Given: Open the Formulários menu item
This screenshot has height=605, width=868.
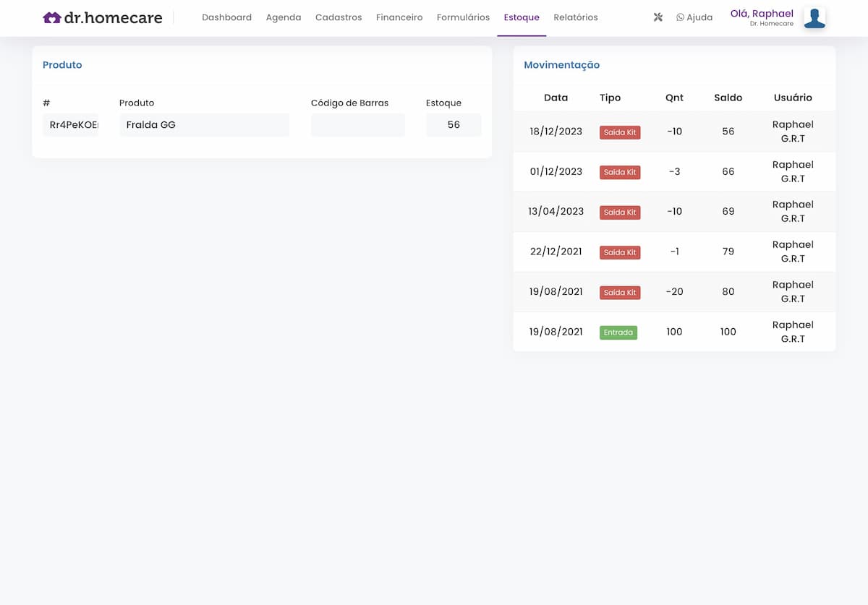Looking at the screenshot, I should [463, 17].
